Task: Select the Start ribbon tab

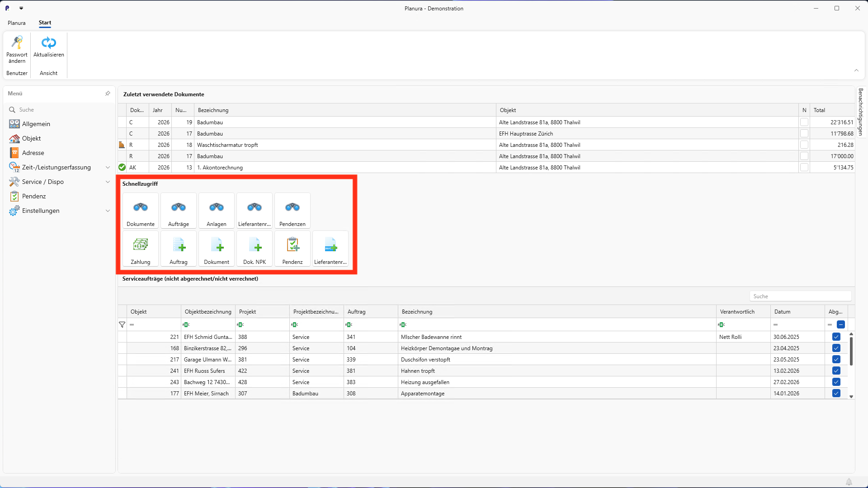Action: pyautogui.click(x=45, y=23)
